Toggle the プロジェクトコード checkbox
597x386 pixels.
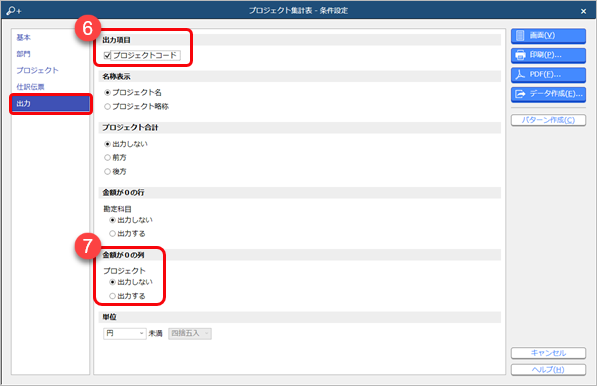[107, 56]
